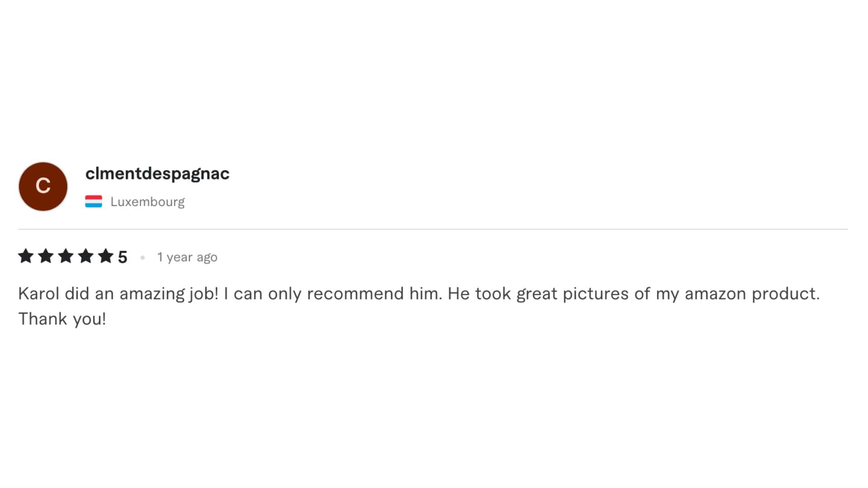This screenshot has width=868, height=488.
Task: Click the first rating star
Action: [26, 256]
